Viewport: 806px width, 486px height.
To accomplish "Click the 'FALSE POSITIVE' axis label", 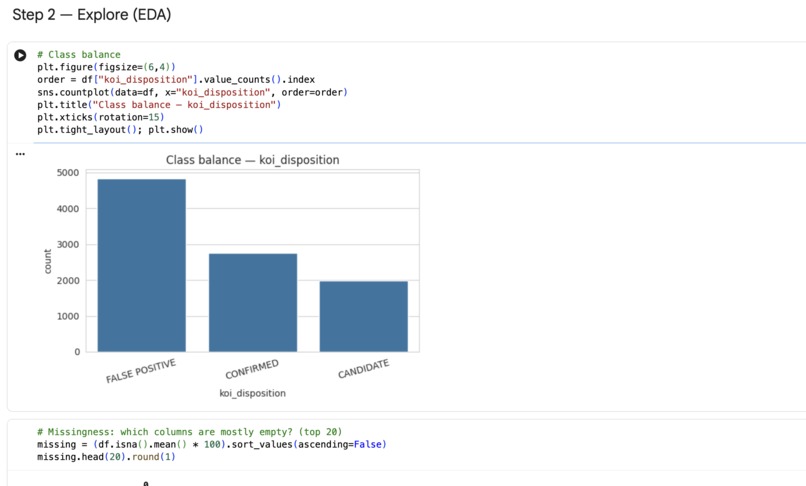I will click(141, 371).
